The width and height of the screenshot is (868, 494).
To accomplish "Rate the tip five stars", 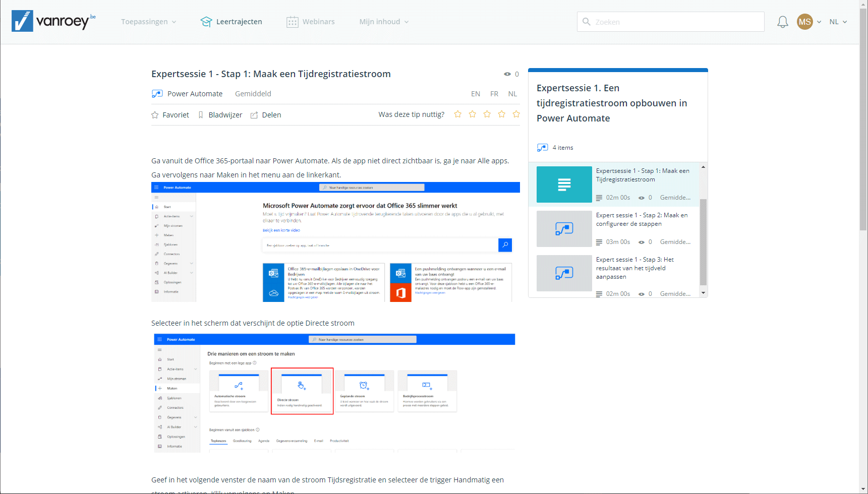I will tap(516, 114).
